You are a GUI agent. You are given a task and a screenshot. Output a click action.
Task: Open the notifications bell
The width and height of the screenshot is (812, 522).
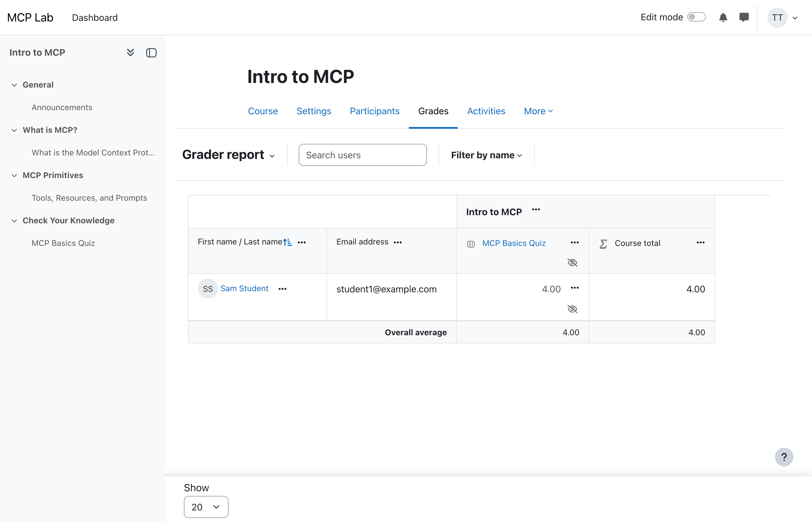723,17
